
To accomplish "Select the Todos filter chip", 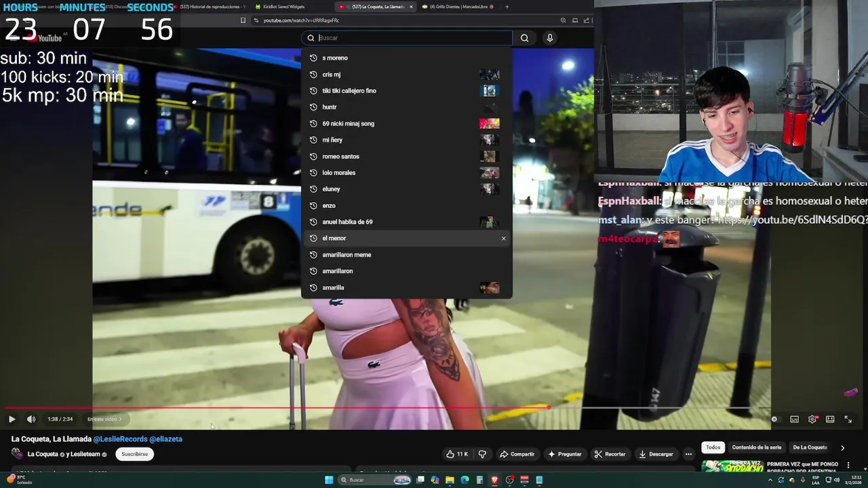I will pos(713,447).
